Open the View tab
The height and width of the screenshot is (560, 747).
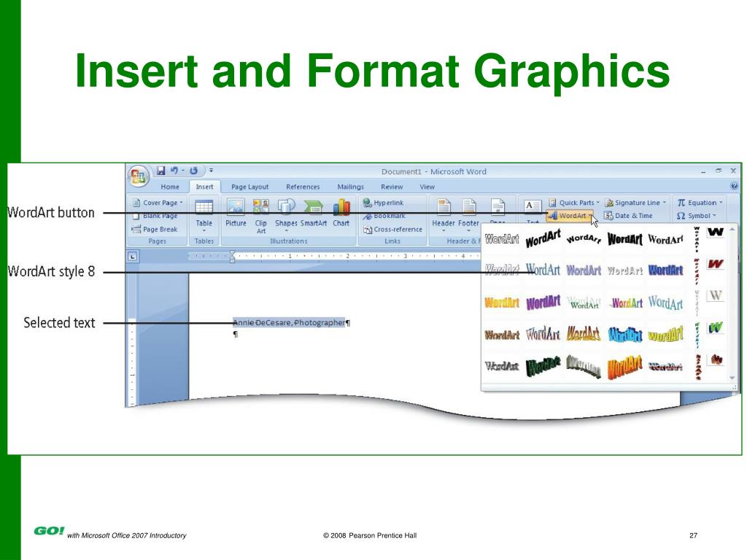point(427,187)
